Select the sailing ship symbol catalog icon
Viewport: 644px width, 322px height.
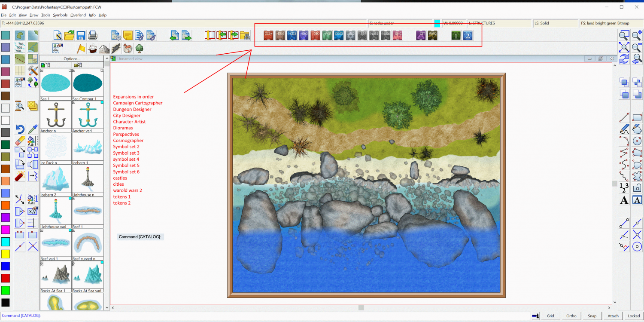click(x=92, y=49)
